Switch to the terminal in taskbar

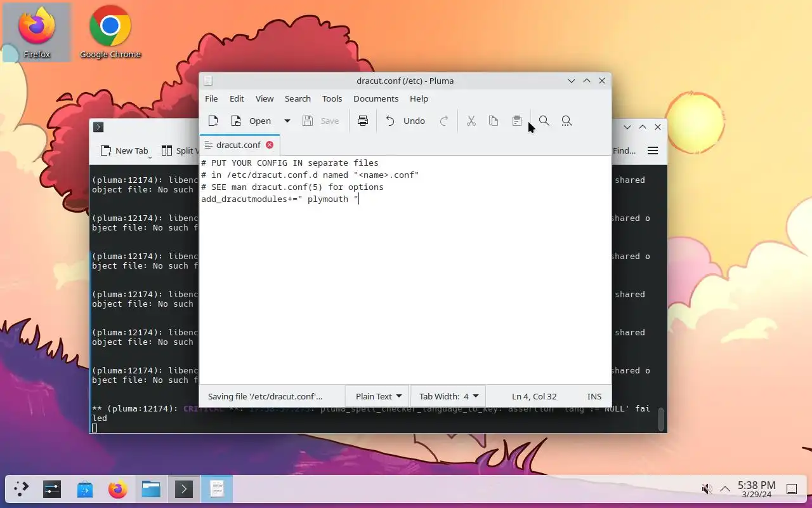[184, 489]
